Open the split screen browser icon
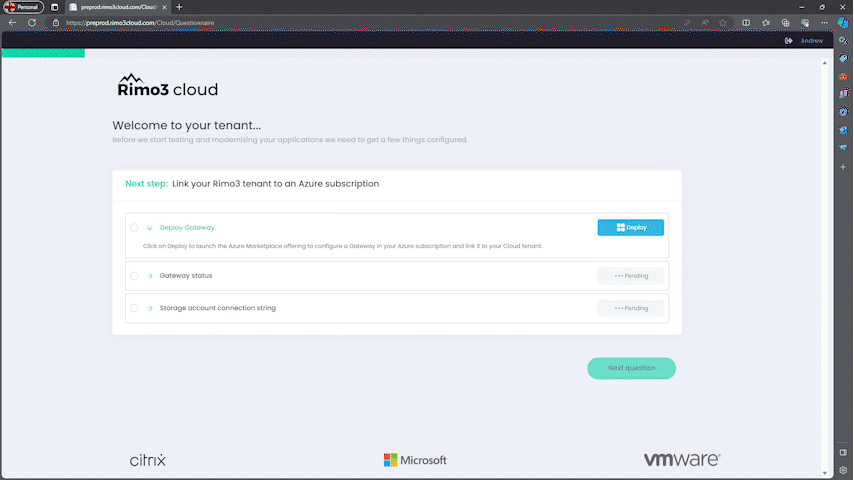Screen dimensions: 854x480 (746, 22)
